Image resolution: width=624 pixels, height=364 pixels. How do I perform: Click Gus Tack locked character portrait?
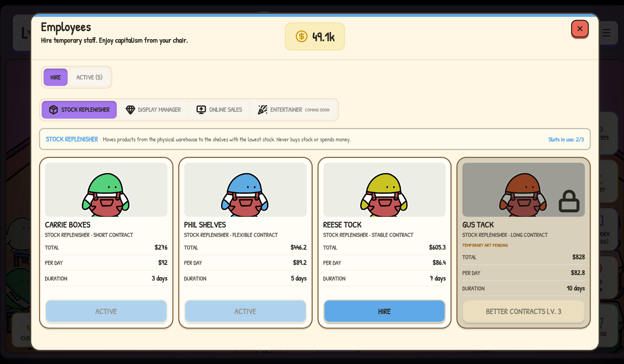(523, 190)
